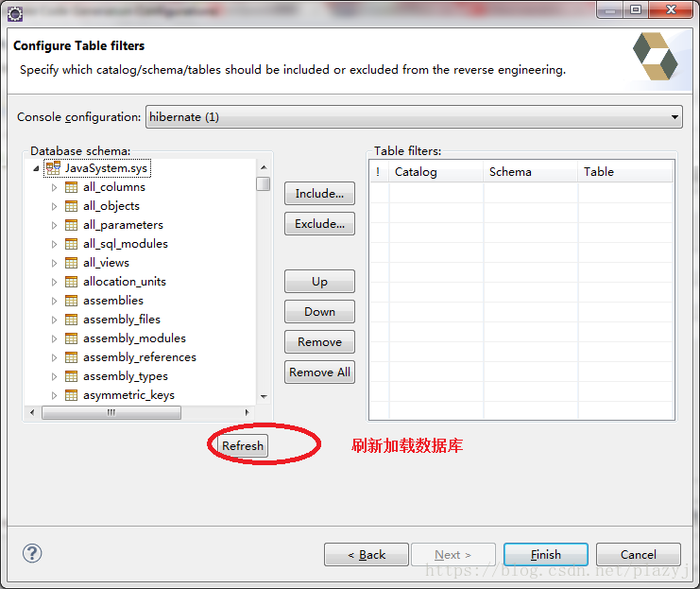Click the assemblies table icon
The image size is (700, 589).
point(72,301)
